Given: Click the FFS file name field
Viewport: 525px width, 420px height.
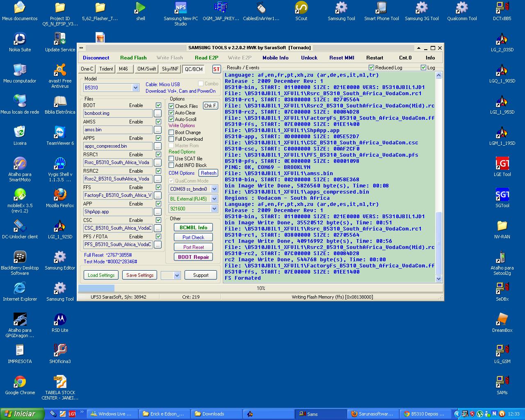Looking at the screenshot, I should coord(118,195).
